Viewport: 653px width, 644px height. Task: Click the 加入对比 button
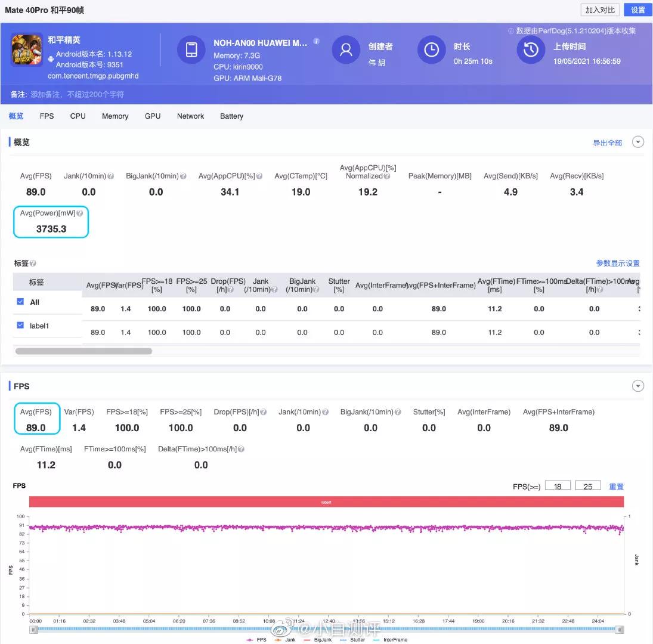(599, 10)
